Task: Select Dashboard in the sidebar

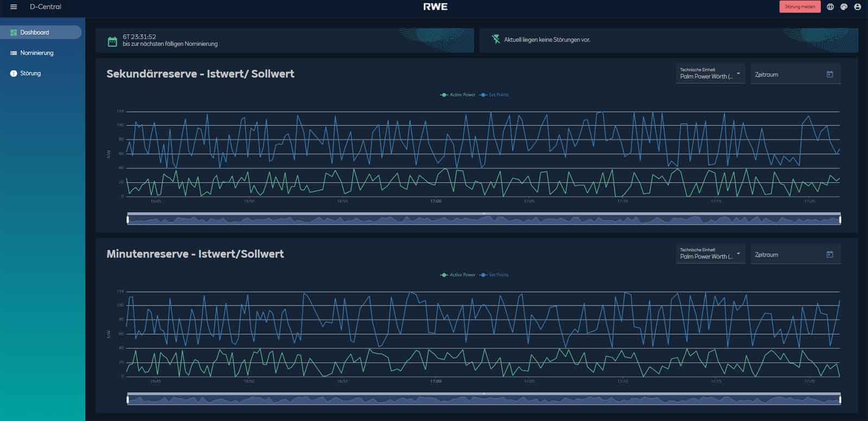Action: [x=41, y=33]
